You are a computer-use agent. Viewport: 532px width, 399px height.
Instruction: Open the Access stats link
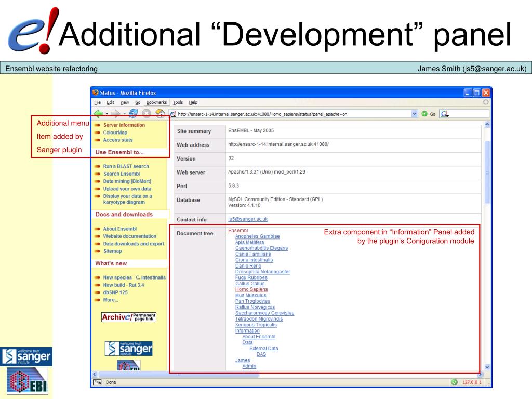pos(118,140)
